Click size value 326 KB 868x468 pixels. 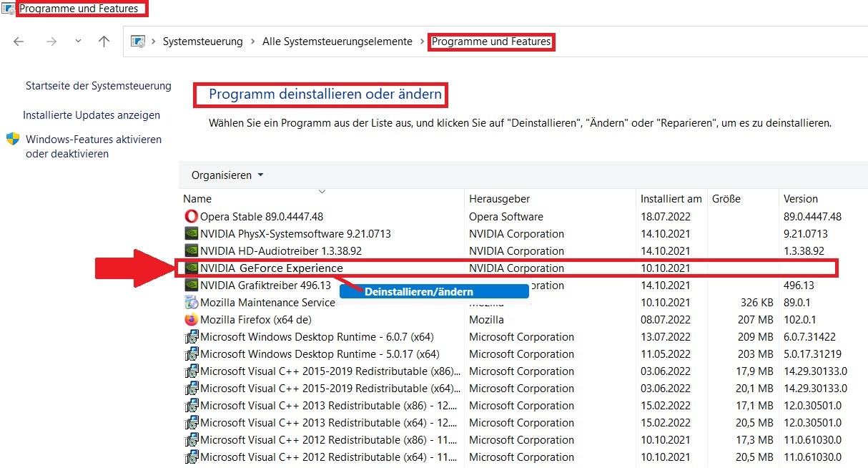(x=757, y=302)
